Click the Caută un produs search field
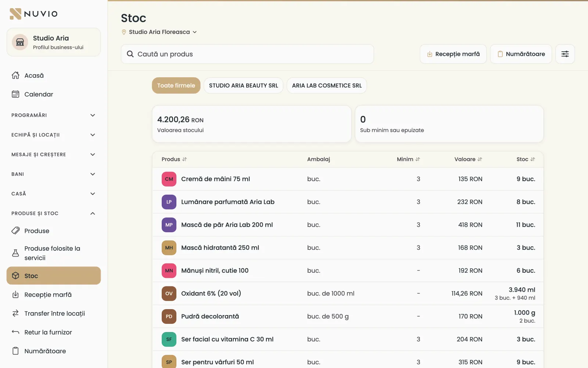This screenshot has width=588, height=368. coord(247,54)
